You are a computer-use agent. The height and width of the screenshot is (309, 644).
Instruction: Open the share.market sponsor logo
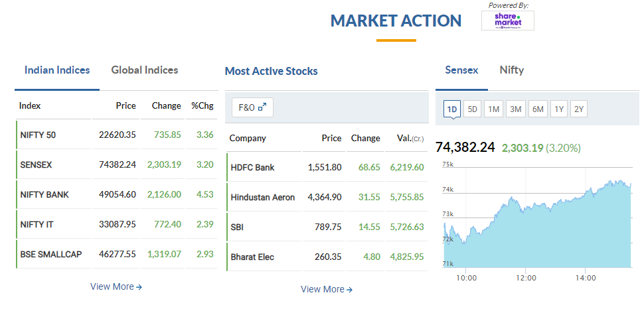click(508, 21)
